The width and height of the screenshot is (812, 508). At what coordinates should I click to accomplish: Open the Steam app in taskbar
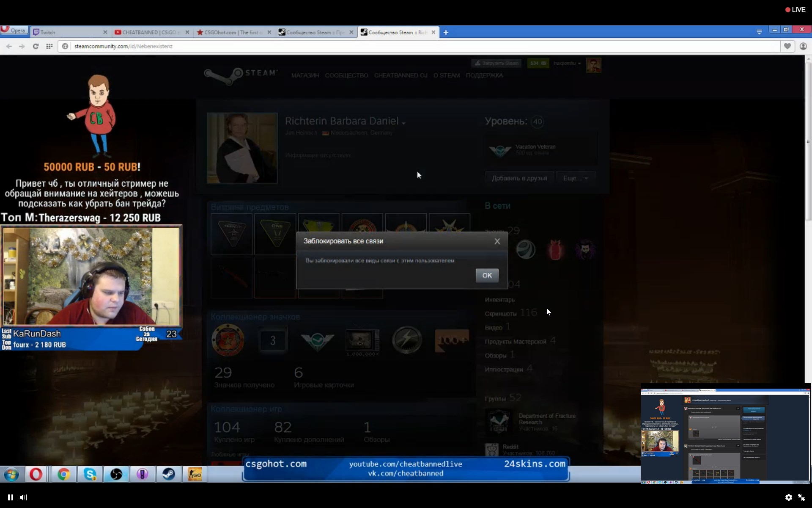169,474
